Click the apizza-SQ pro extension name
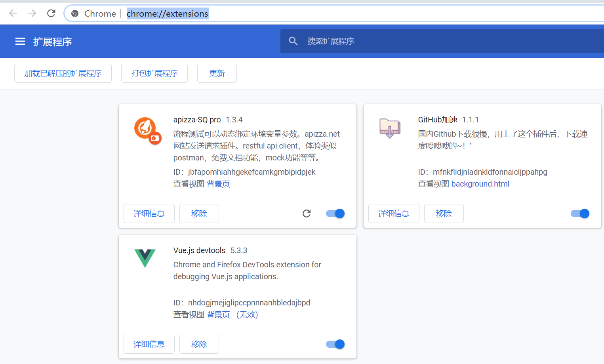Screen dimensions: 604x364 pyautogui.click(x=197, y=120)
